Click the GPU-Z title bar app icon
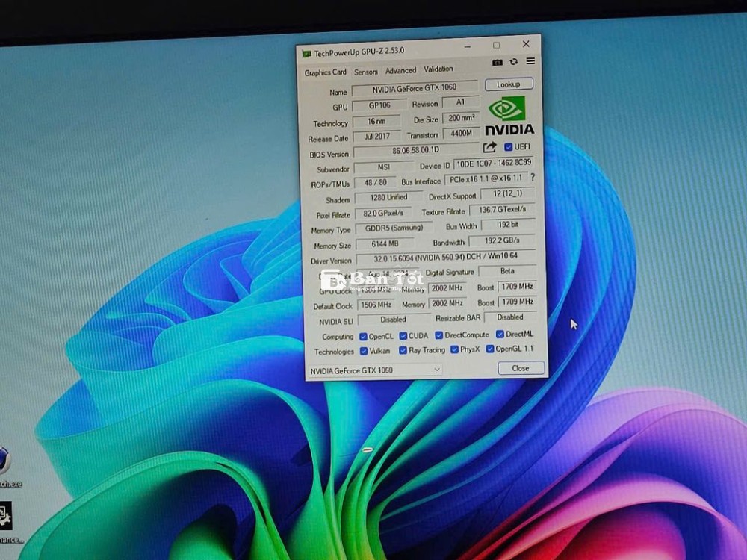747x560 pixels. 306,54
